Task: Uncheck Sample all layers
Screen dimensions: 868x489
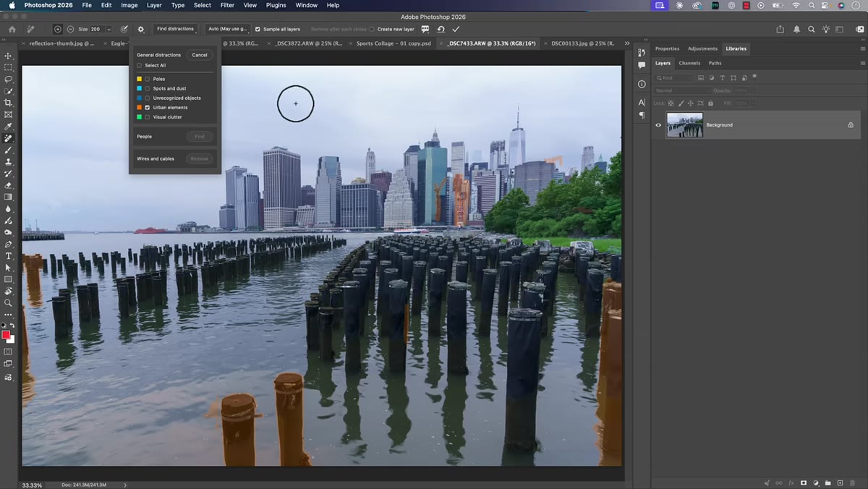Action: point(258,29)
